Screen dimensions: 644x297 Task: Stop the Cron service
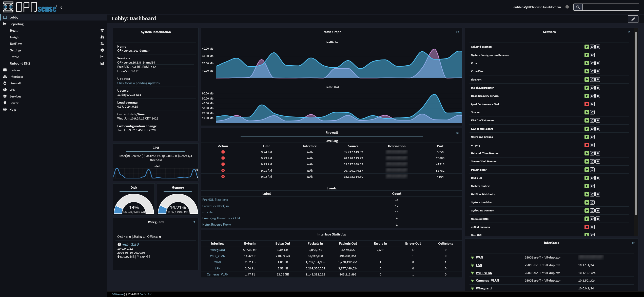coord(598,63)
